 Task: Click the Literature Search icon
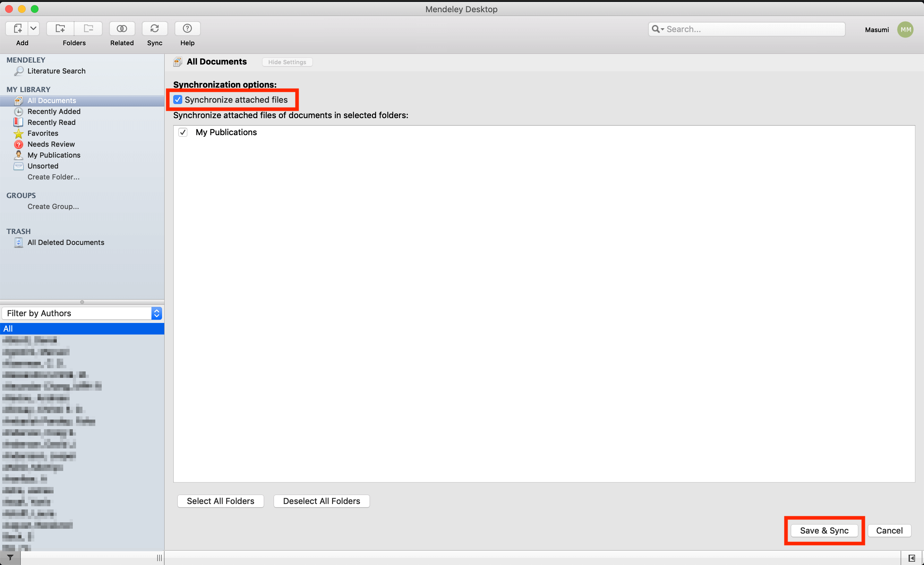[18, 71]
